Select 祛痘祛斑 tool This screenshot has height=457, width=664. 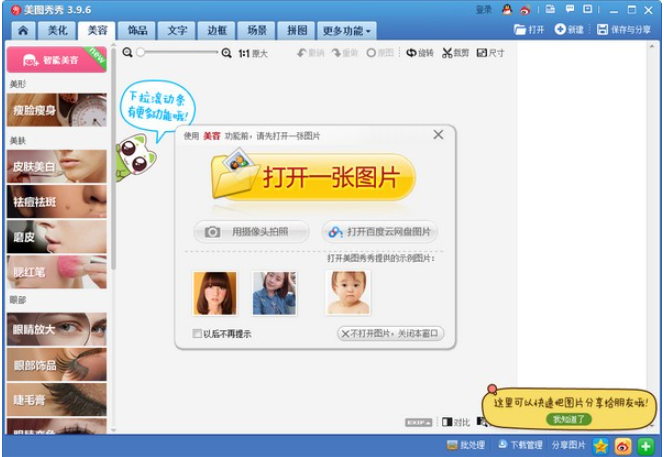pos(57,202)
